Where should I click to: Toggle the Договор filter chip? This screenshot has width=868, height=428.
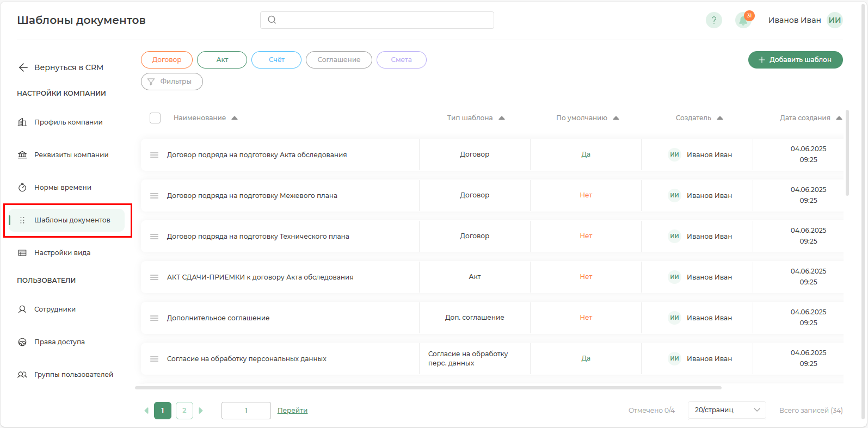click(167, 60)
